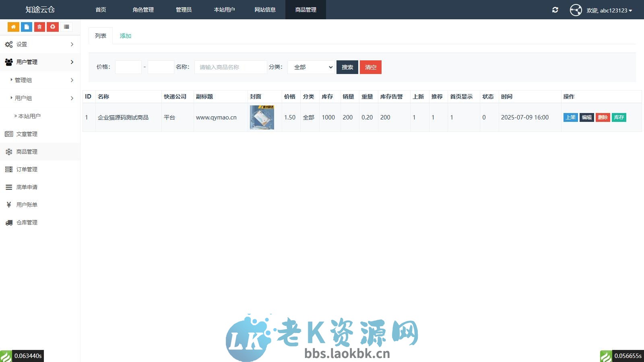Click the red recycle icon in the toolbar
This screenshot has width=644, height=362.
[x=53, y=27]
